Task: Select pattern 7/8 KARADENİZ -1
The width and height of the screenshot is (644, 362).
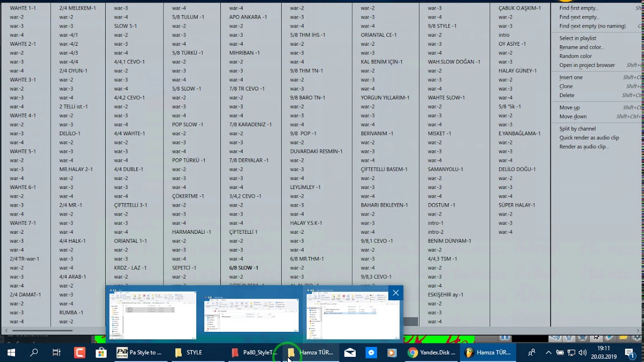Action: 251,125
